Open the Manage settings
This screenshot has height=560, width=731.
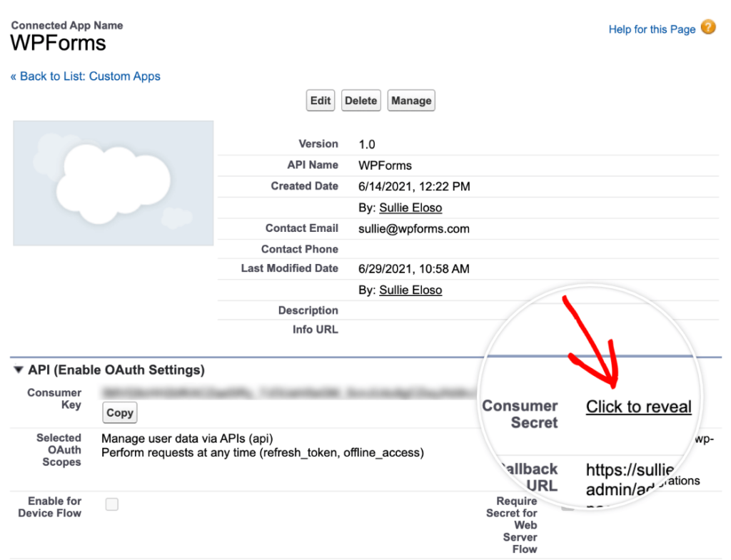[x=411, y=100]
